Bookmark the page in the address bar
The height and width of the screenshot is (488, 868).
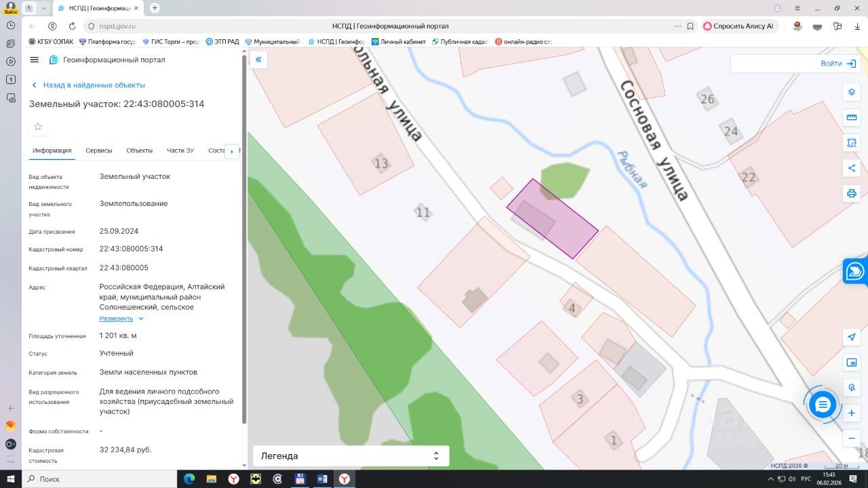click(x=690, y=26)
